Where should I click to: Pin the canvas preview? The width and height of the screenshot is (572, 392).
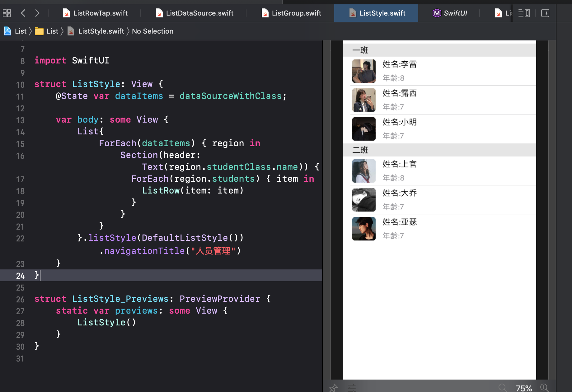point(333,388)
